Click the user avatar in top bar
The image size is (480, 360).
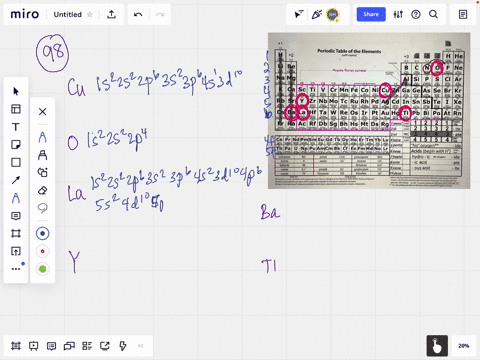333,14
